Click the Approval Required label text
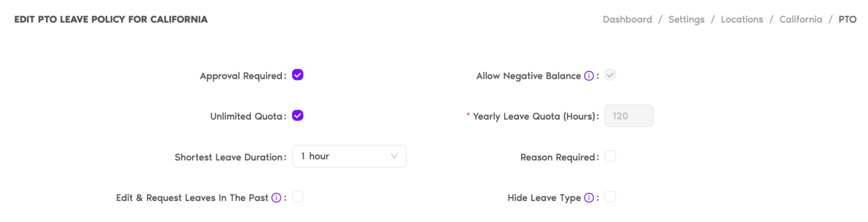This screenshot has width=868, height=222. click(241, 76)
